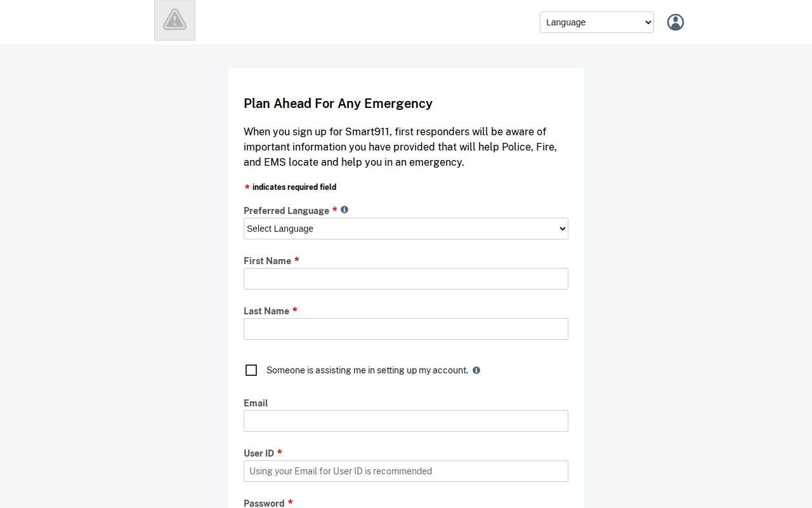This screenshot has height=508, width=812.
Task: Click the warning triangle logo image
Action: click(174, 20)
